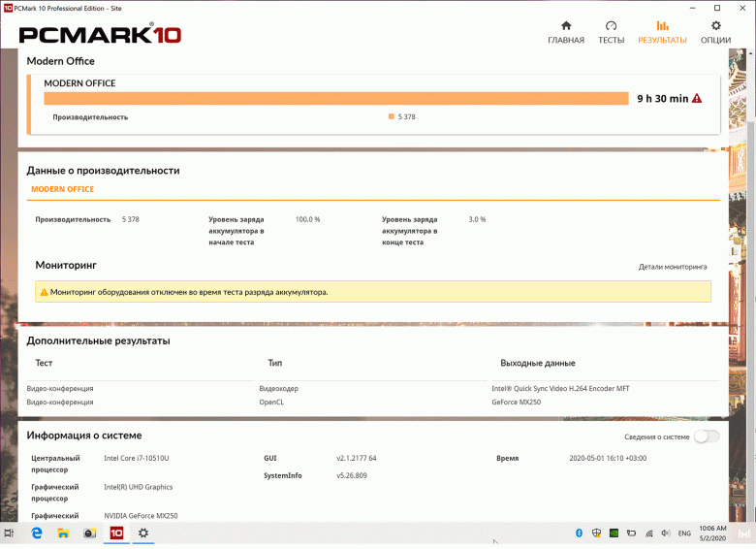Click the 100.0 % start battery value

click(x=307, y=219)
